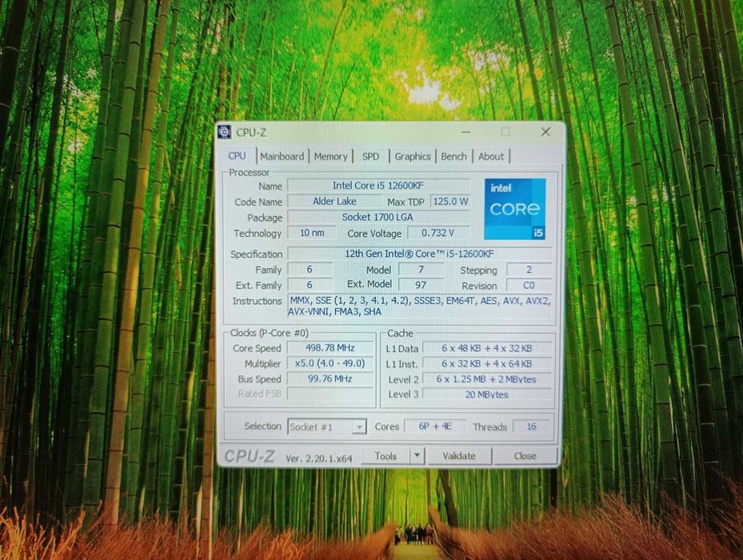Click the Revision value C0
This screenshot has width=743, height=560.
529,286
